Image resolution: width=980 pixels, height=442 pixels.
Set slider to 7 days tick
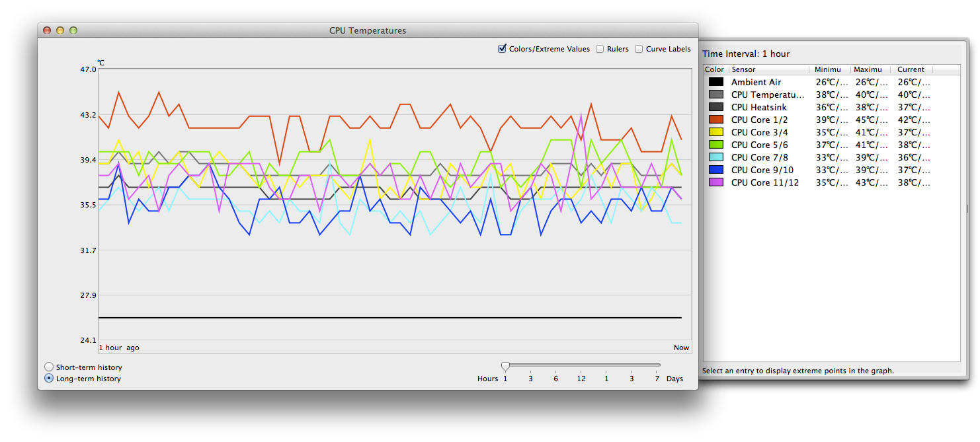click(x=657, y=379)
